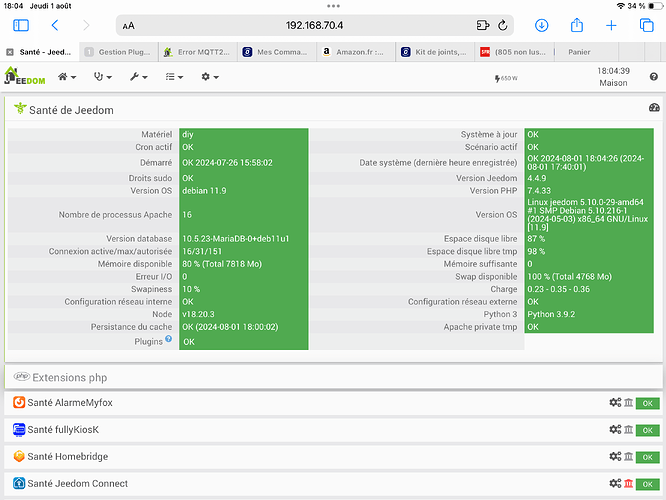Open Homebridge configuration gears icon
666x500 pixels.
click(x=615, y=456)
